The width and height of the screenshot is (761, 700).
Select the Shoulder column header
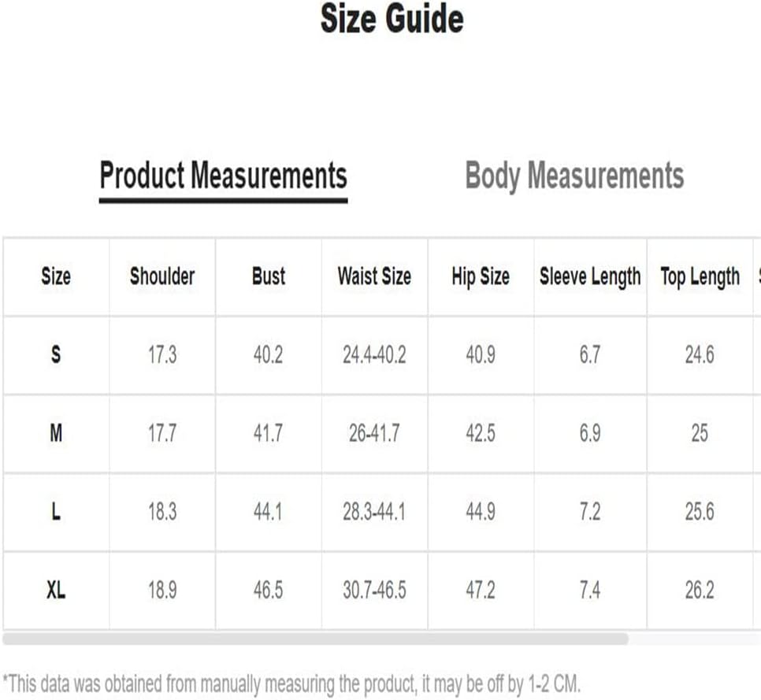162,276
